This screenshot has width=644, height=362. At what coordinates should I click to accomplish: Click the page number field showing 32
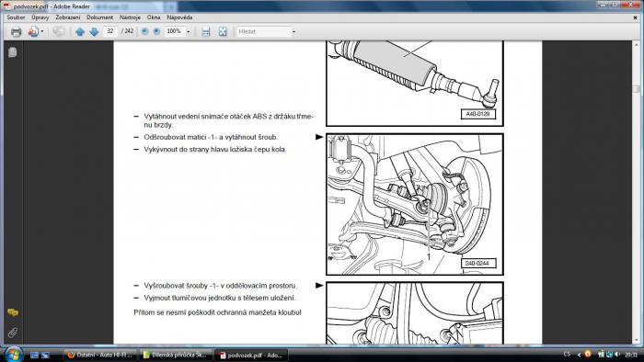pos(110,31)
